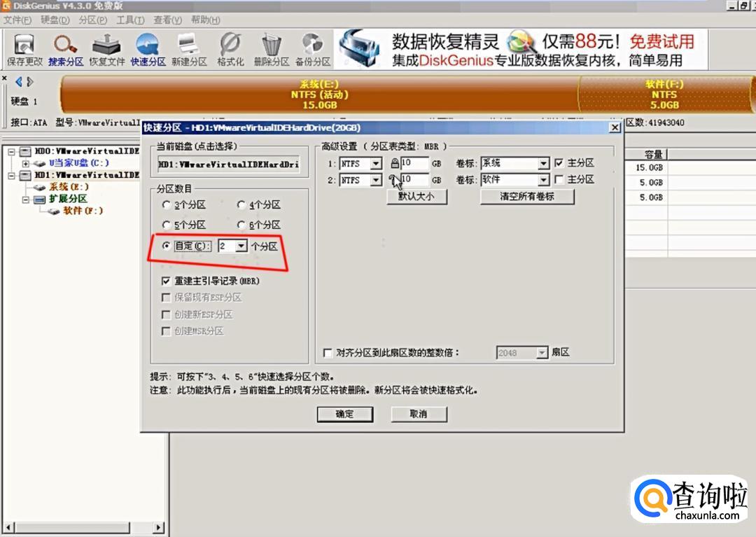Click the 取消 button
Viewport: 756px width, 537px height.
click(x=419, y=414)
